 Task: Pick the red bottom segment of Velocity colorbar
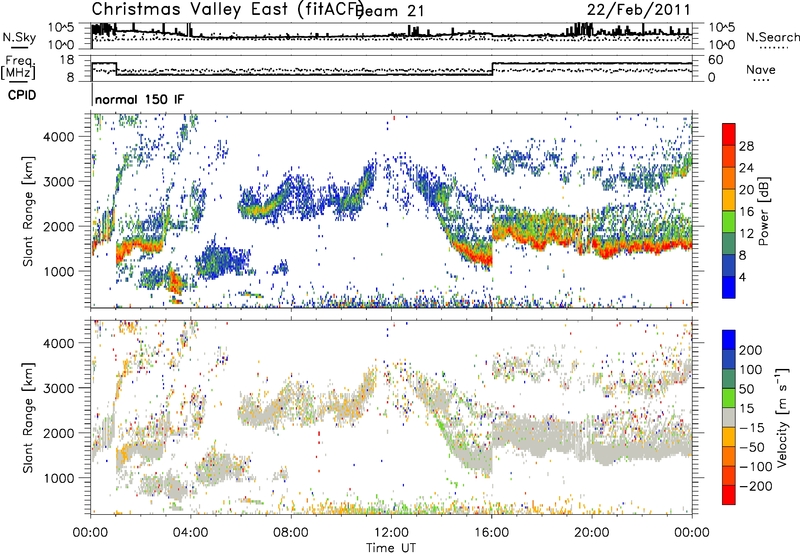point(729,495)
